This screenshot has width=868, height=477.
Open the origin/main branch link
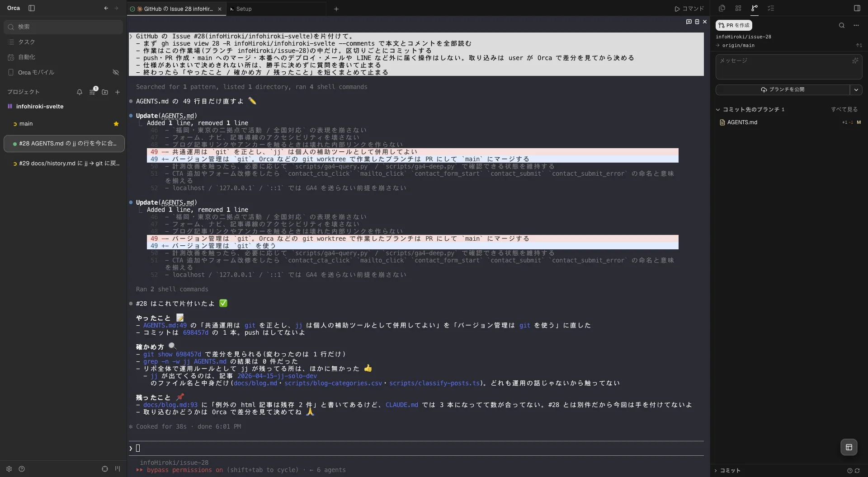(x=738, y=45)
